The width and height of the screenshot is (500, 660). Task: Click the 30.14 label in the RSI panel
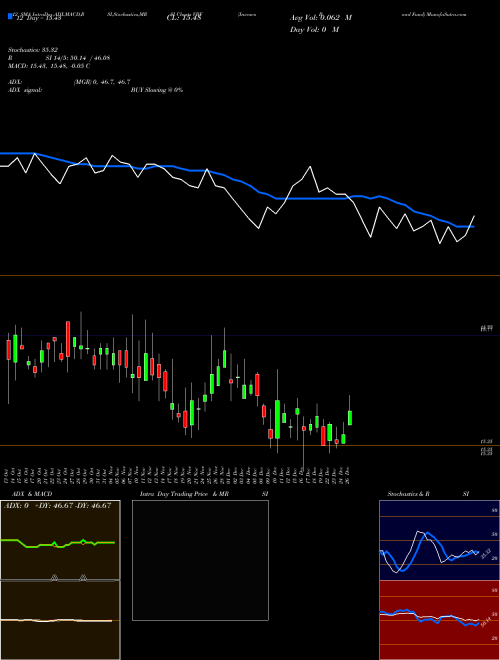click(x=486, y=622)
